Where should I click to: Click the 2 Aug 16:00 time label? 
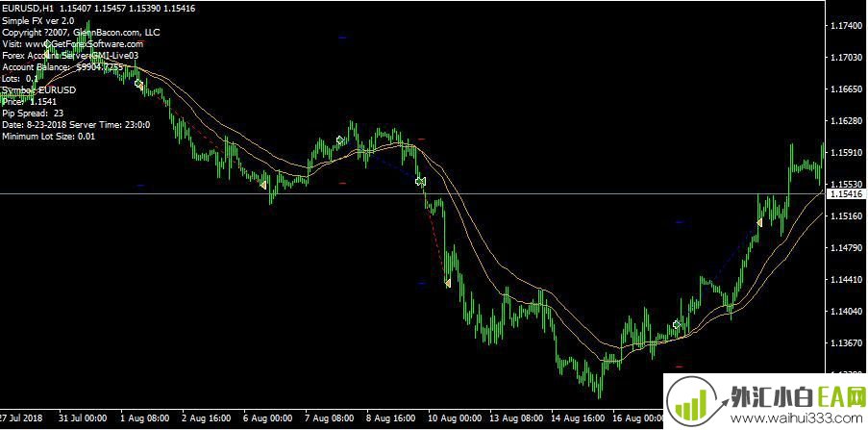[x=205, y=417]
